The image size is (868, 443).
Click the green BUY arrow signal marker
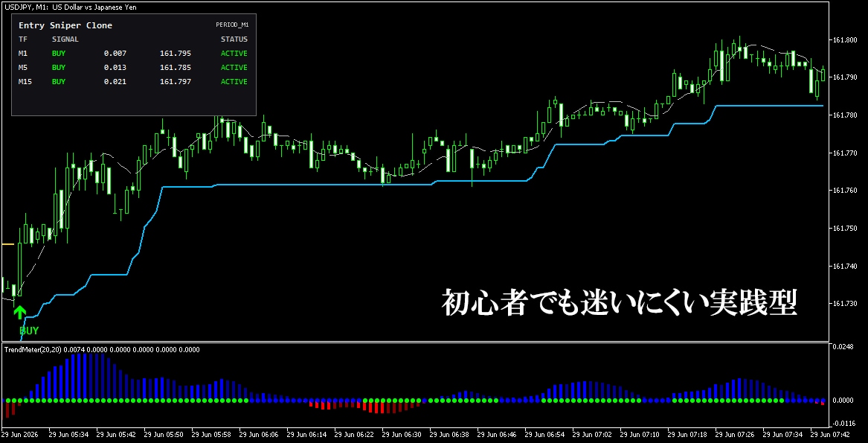click(20, 312)
